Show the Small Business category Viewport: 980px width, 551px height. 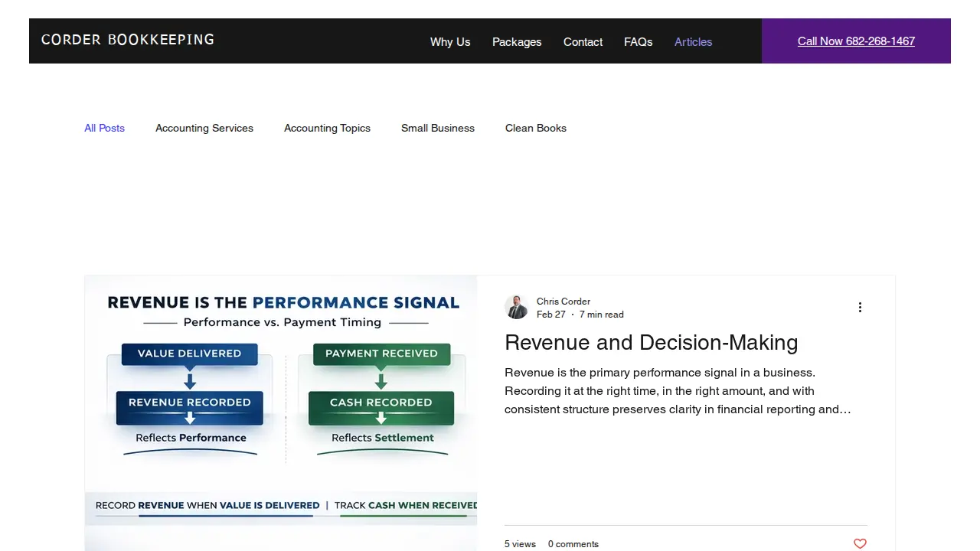pos(438,128)
